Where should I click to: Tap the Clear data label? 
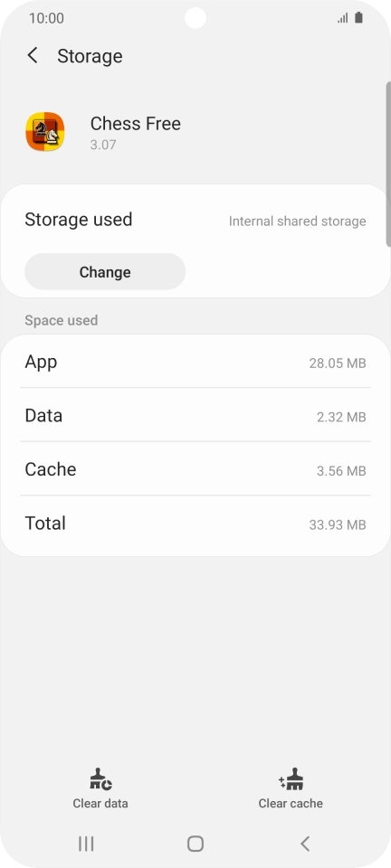tap(100, 803)
